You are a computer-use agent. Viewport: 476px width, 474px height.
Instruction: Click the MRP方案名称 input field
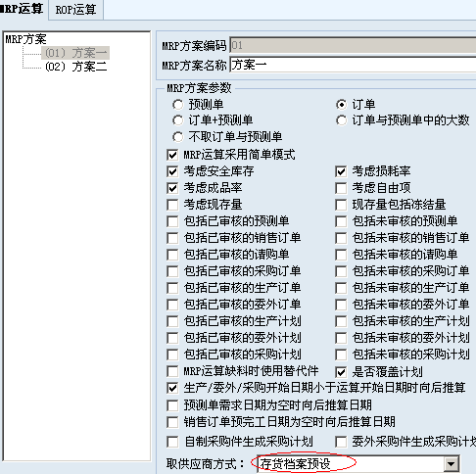353,65
